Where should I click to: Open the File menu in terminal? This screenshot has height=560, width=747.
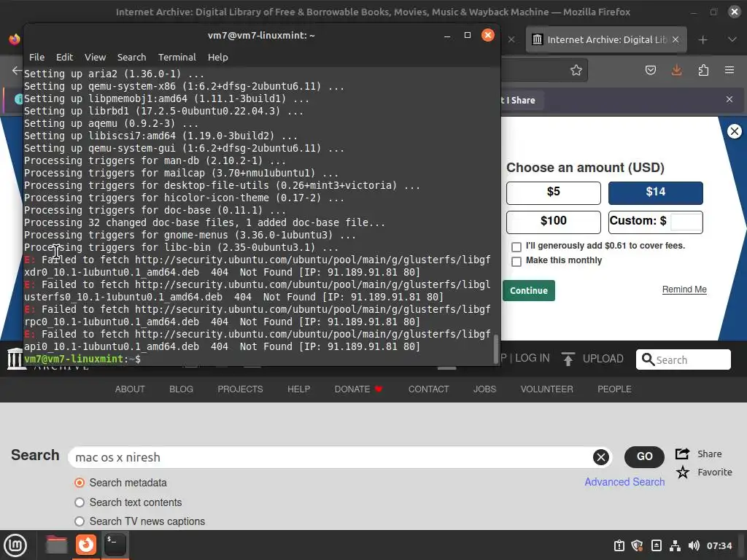tap(36, 57)
